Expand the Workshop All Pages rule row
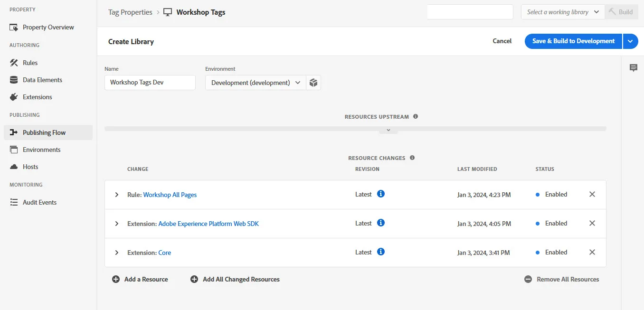644x310 pixels. (117, 195)
